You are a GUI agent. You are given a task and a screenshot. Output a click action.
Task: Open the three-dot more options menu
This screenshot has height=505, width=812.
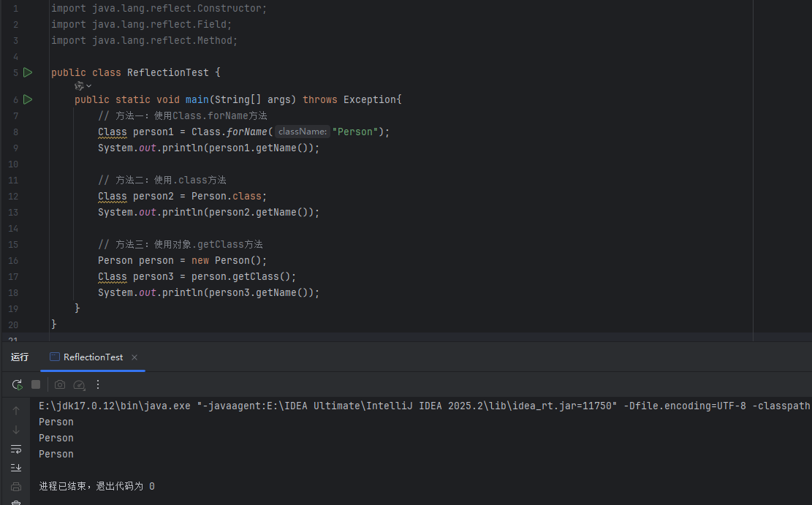98,384
